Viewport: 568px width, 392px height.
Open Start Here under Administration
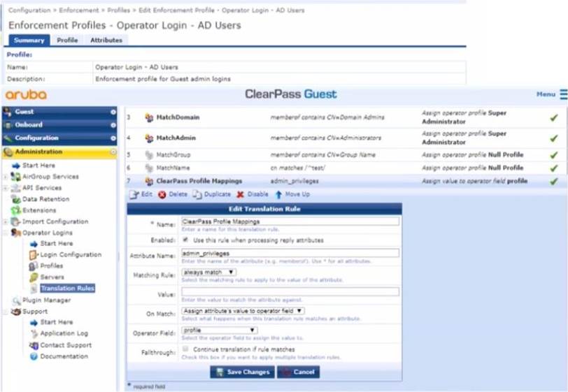(38, 166)
